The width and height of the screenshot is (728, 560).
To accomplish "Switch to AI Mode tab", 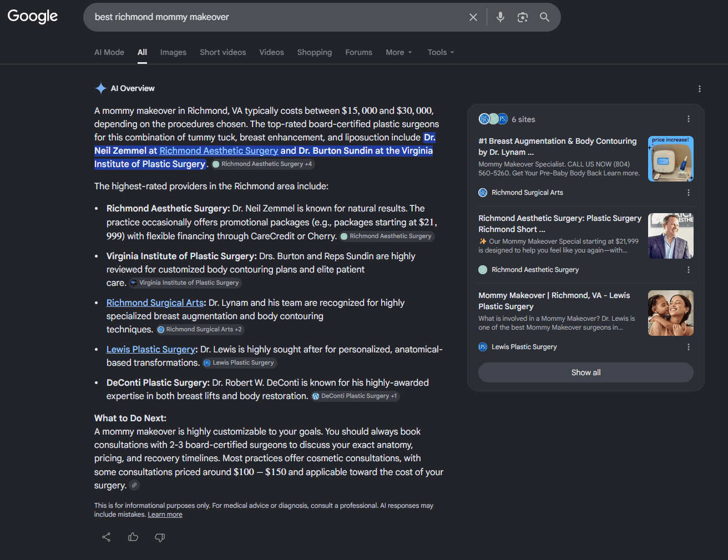I will [109, 52].
